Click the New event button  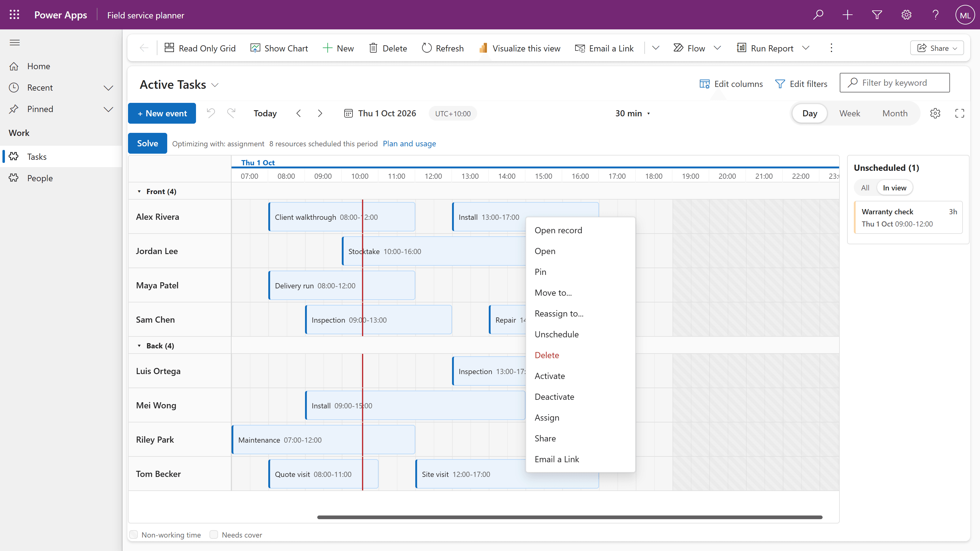point(162,113)
